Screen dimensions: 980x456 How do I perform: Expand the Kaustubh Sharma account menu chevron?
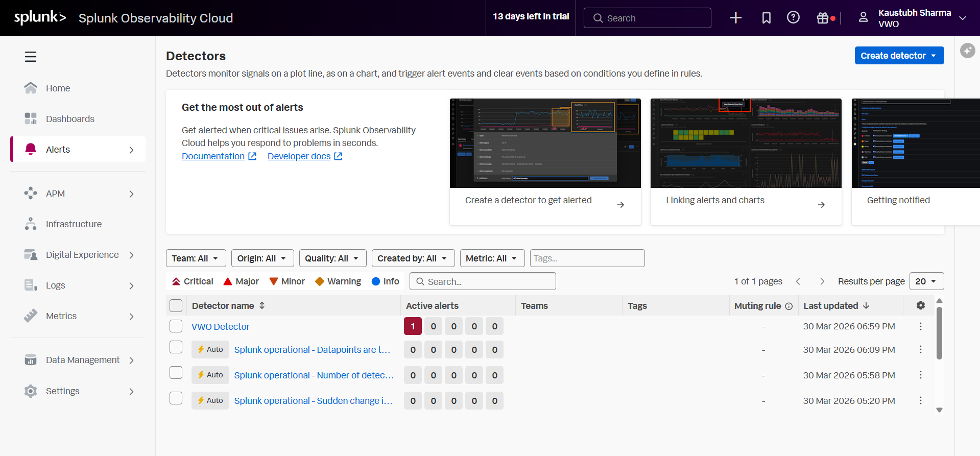pyautogui.click(x=963, y=18)
